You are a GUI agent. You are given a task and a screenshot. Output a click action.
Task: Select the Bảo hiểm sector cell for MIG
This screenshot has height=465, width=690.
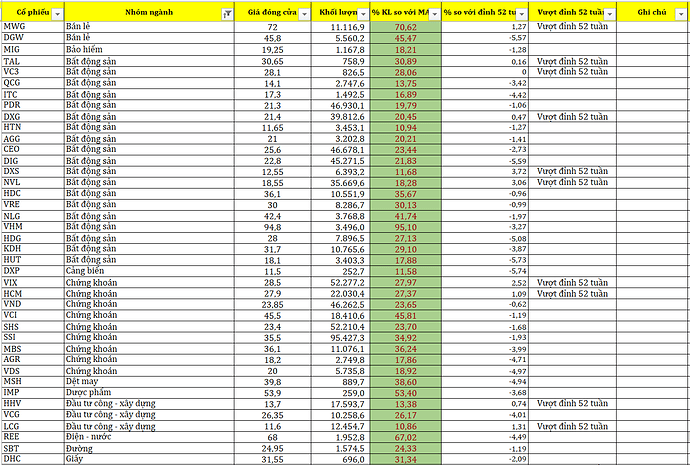tap(149, 49)
